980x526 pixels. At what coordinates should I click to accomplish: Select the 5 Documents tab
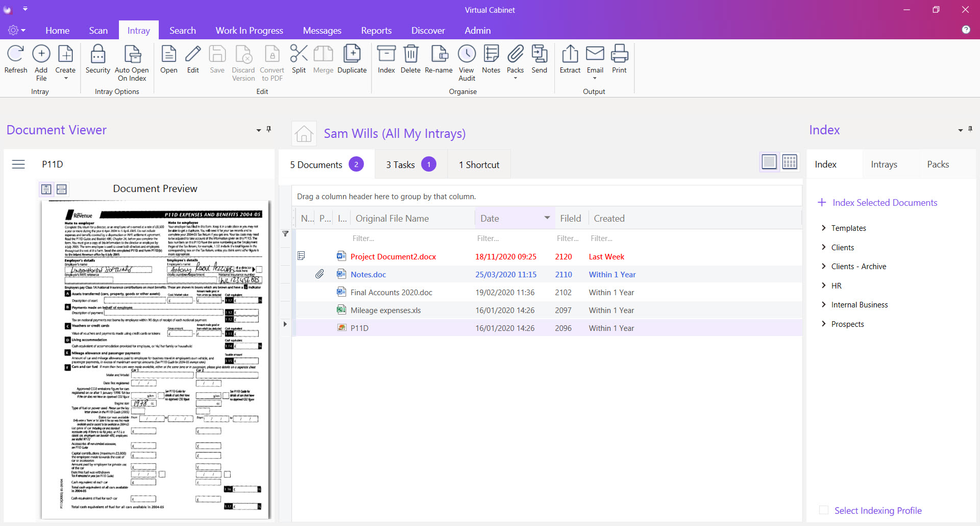327,164
